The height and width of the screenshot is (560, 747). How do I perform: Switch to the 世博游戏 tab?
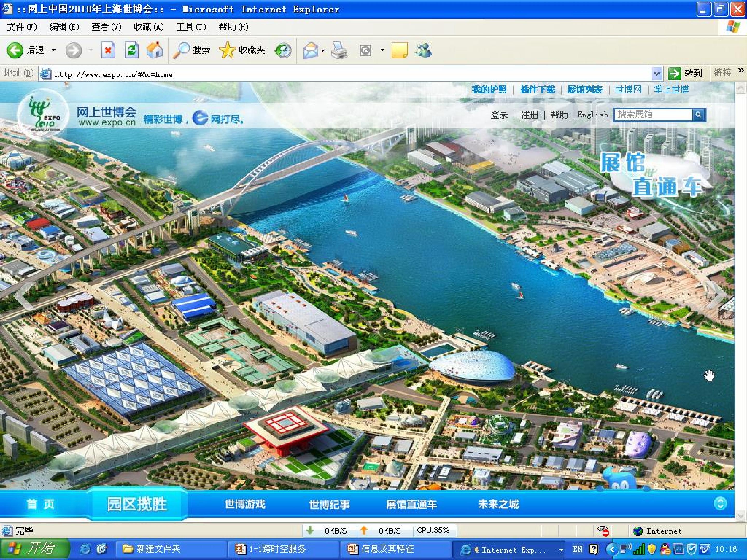[x=245, y=504]
